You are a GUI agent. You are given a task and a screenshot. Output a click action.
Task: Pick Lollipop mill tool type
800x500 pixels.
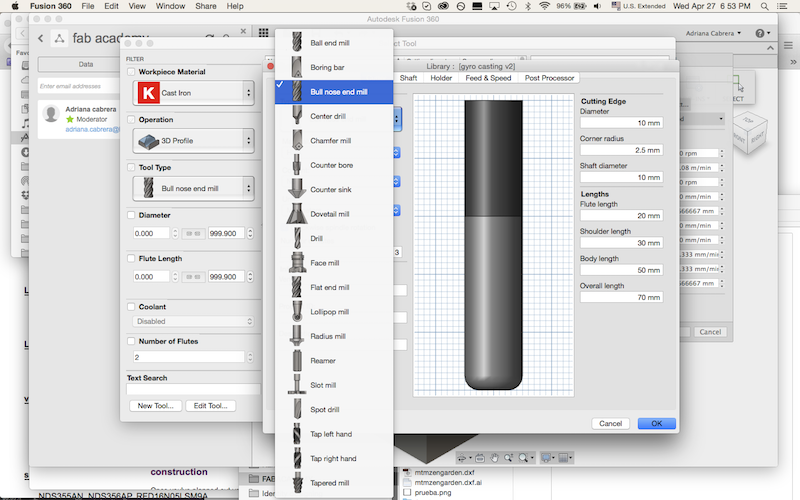pos(334,312)
